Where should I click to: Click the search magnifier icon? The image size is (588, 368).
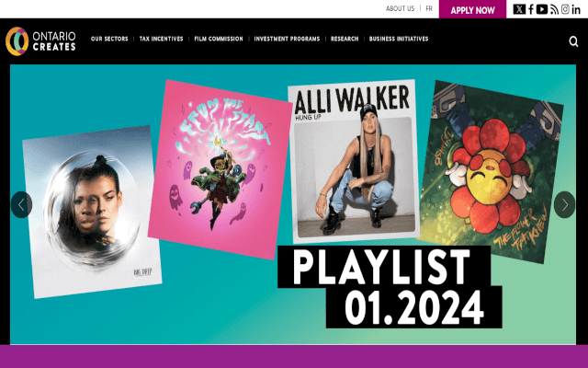coord(573,41)
